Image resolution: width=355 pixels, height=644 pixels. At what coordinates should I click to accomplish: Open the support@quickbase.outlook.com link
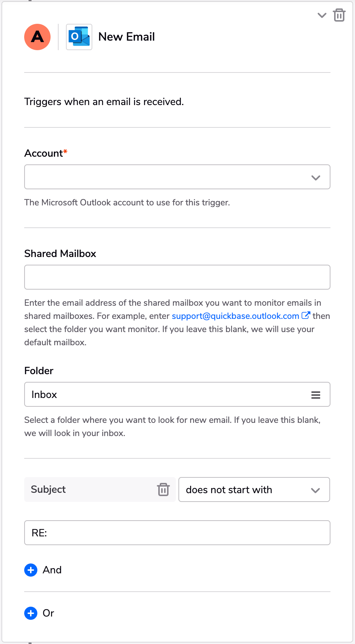(x=236, y=316)
